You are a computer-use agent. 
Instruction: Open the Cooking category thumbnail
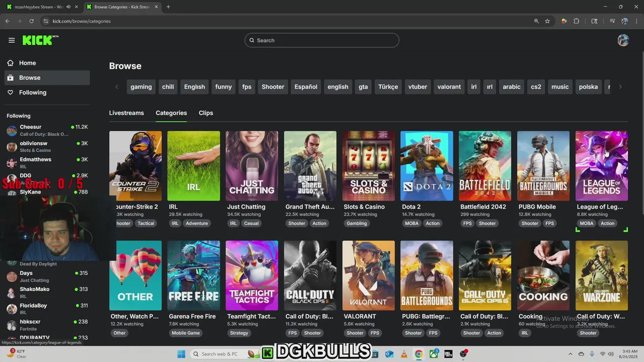pyautogui.click(x=543, y=276)
